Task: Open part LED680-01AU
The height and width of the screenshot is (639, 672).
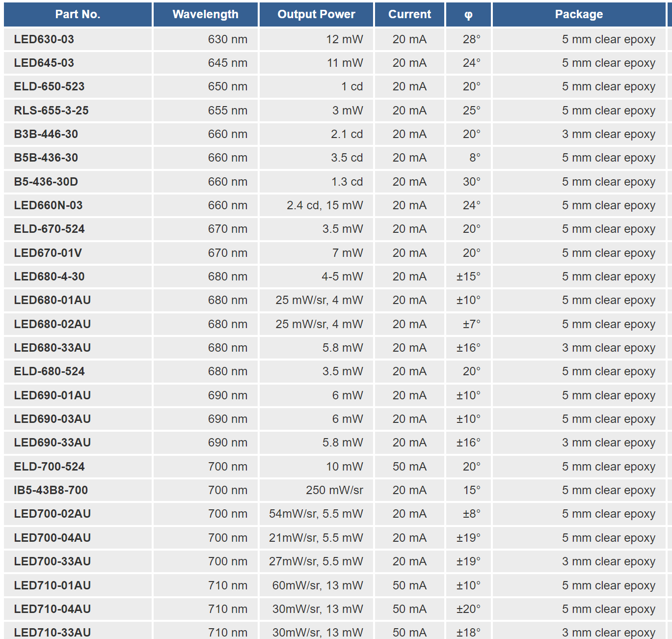Action: tap(53, 300)
